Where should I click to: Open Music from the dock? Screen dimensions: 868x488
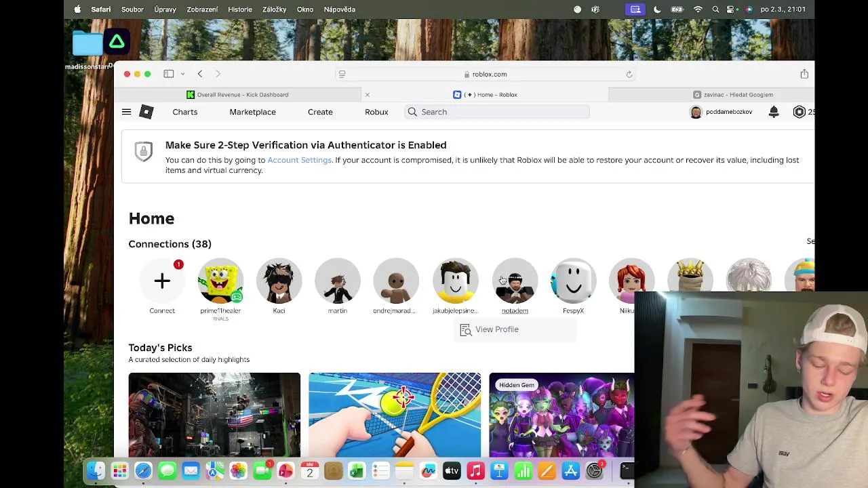click(475, 470)
